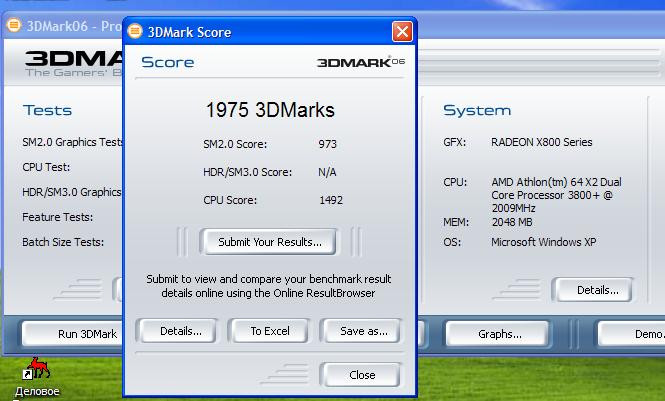Screen dimensions: 665x401
Task: Click the 2048 MB memory value
Action: tap(512, 222)
